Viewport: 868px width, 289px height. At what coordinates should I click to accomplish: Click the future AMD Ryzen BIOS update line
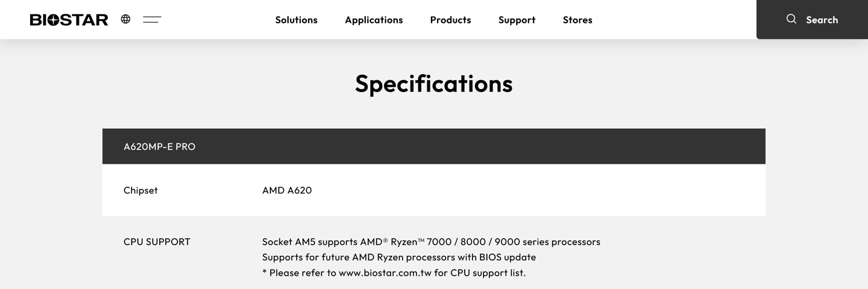pyautogui.click(x=398, y=257)
